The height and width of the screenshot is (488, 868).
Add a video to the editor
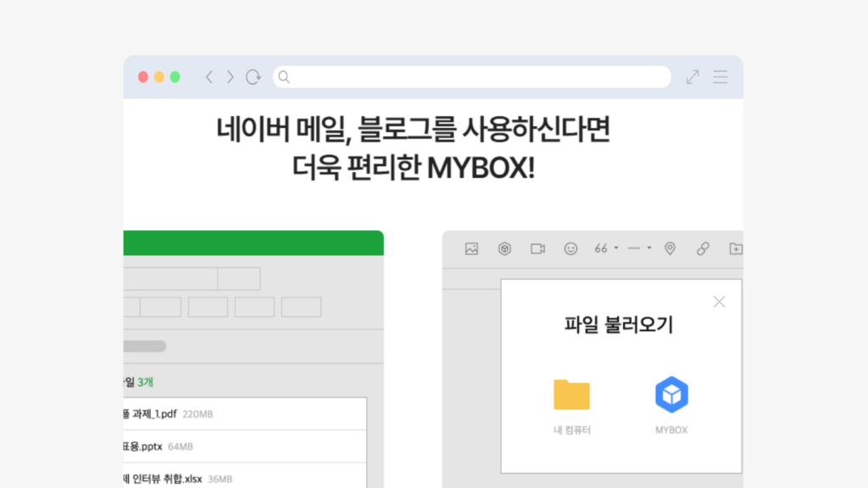coord(539,247)
